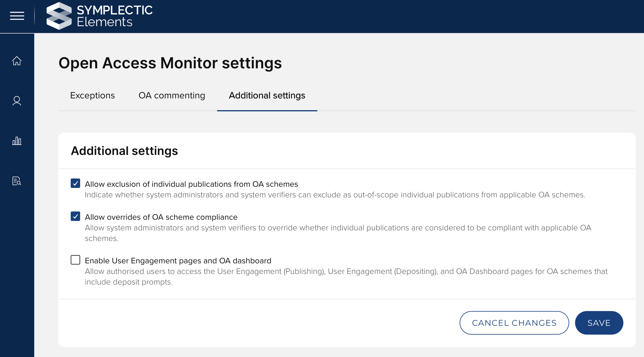Select the Additional settings tab

[267, 95]
